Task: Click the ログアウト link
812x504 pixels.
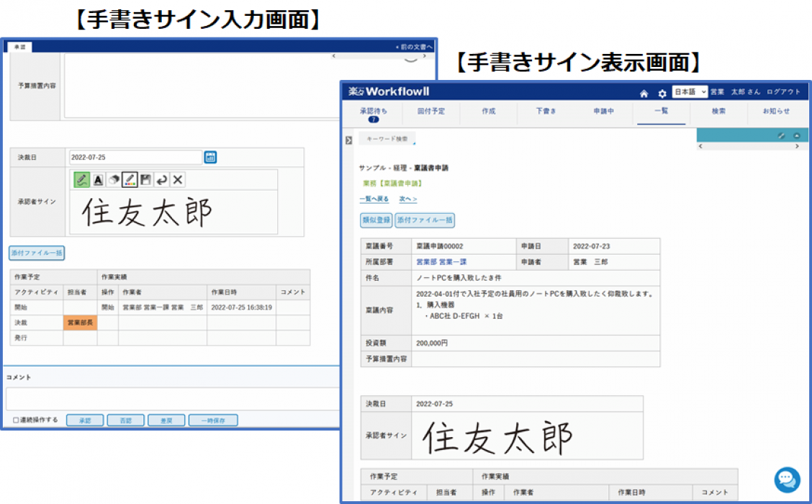Action: pos(783,91)
